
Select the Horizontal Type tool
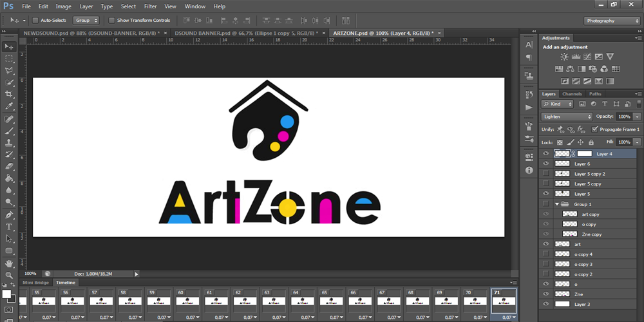[x=9, y=227]
